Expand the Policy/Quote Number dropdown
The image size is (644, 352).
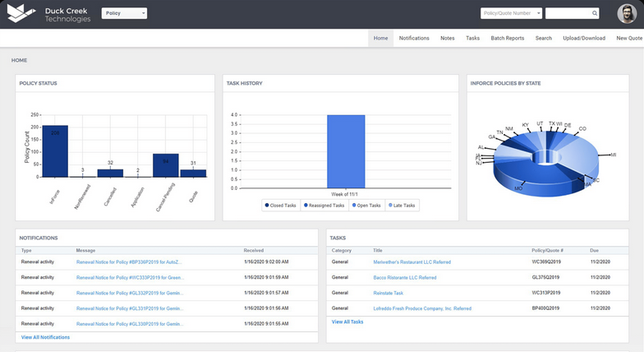[x=511, y=13]
